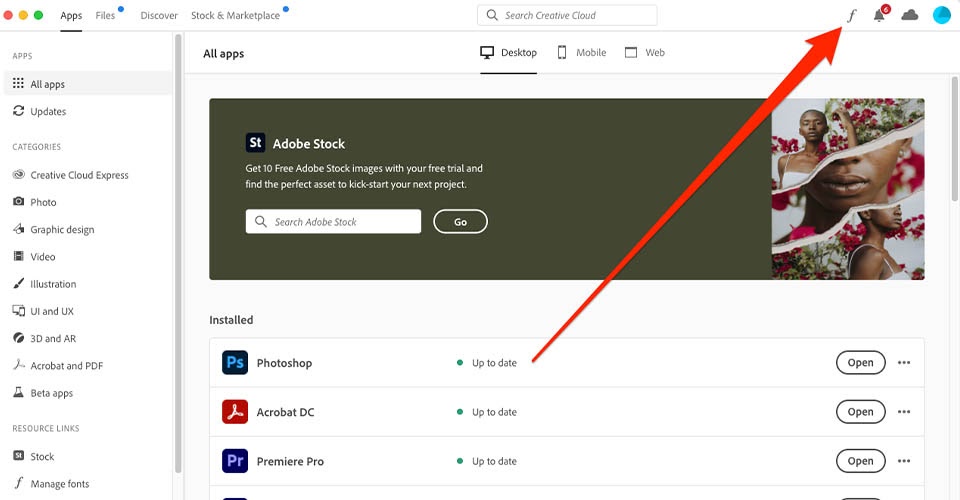Viewport: 960px width, 500px height.
Task: Switch to the Discover tab
Action: pos(159,15)
